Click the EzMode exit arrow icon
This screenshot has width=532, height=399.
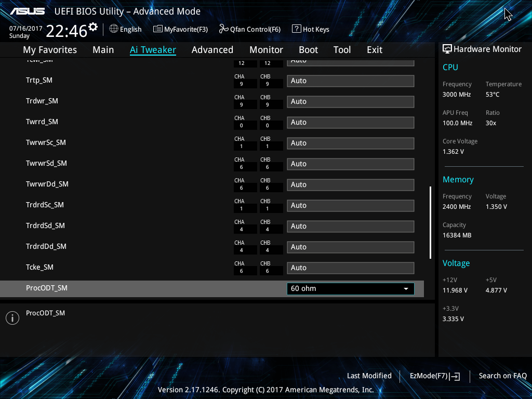(456, 376)
